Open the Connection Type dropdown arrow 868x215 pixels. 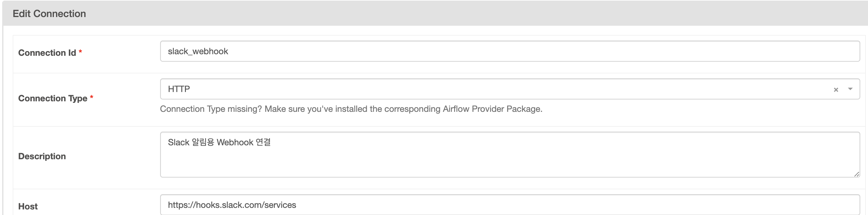[x=850, y=89]
